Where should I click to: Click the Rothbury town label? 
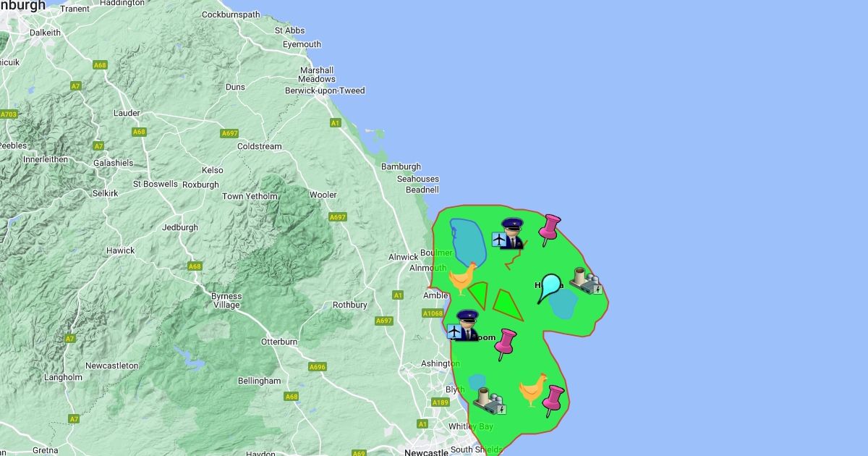(350, 305)
